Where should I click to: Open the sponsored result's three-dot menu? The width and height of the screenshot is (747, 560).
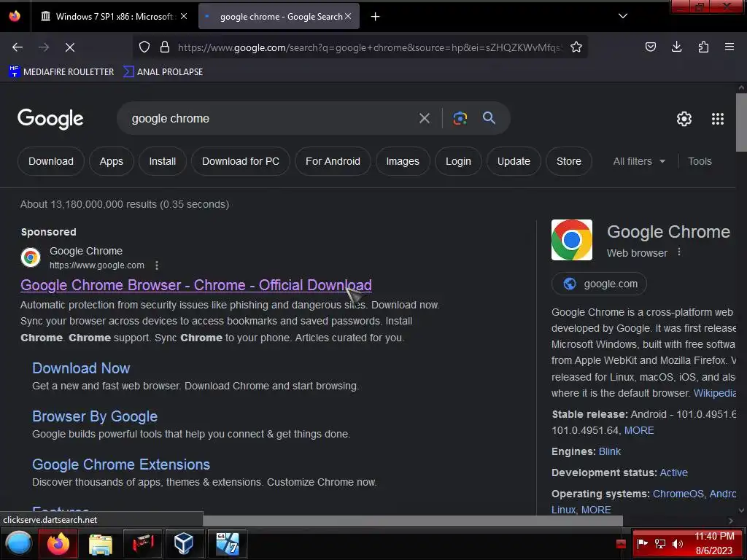tap(157, 265)
